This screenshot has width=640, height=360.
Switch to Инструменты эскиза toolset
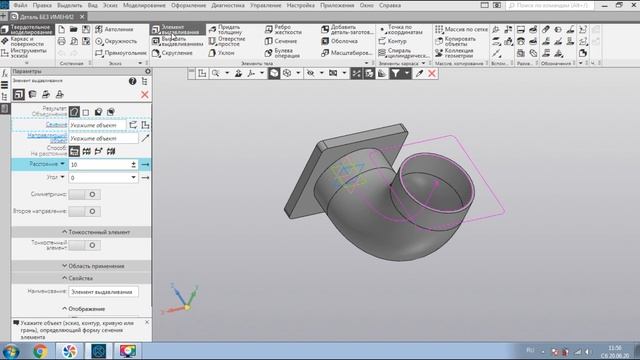pos(27,53)
